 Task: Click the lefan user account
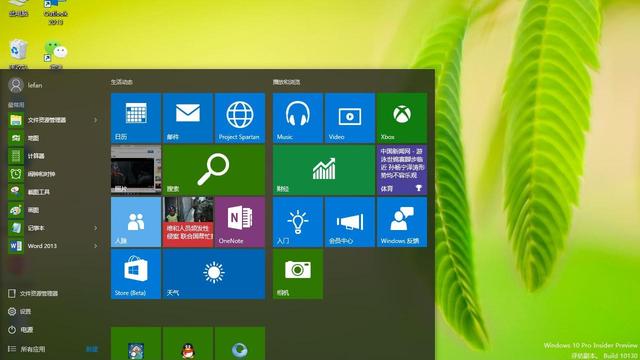click(25, 85)
